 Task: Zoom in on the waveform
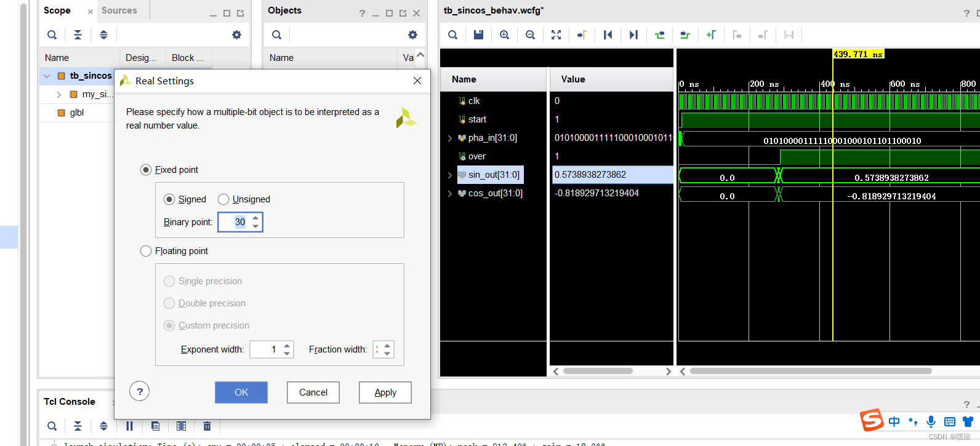(x=504, y=35)
